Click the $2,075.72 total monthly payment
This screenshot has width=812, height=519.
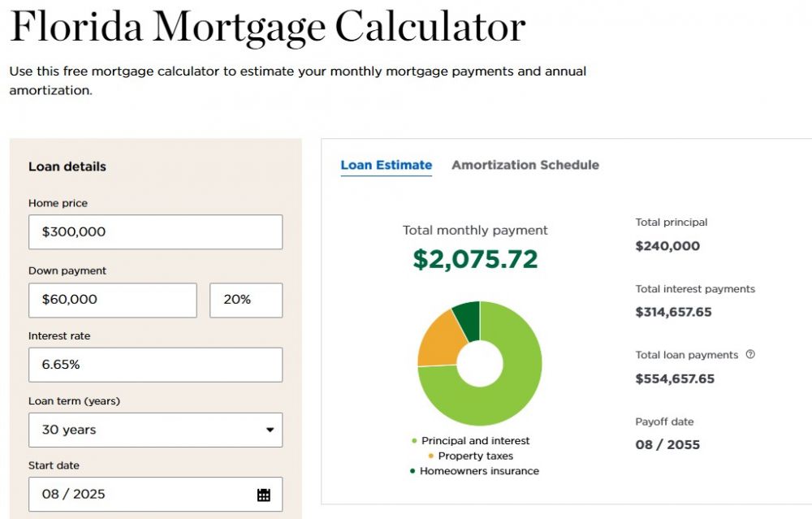(475, 259)
